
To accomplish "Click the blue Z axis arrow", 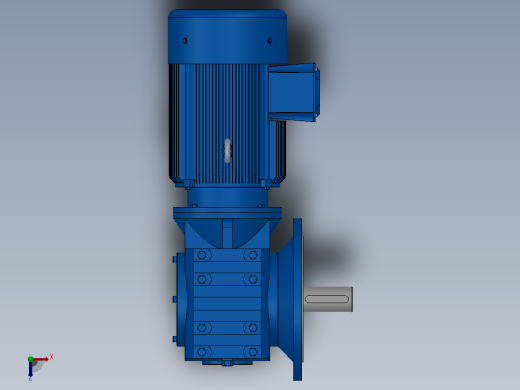I will coord(30,369).
